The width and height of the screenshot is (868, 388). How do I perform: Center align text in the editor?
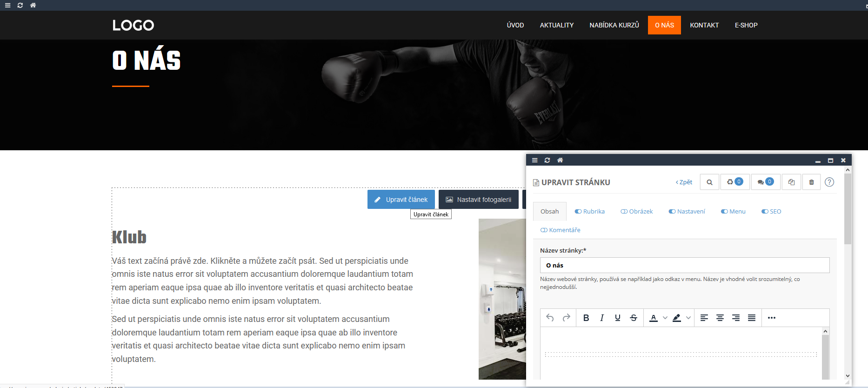coord(720,318)
